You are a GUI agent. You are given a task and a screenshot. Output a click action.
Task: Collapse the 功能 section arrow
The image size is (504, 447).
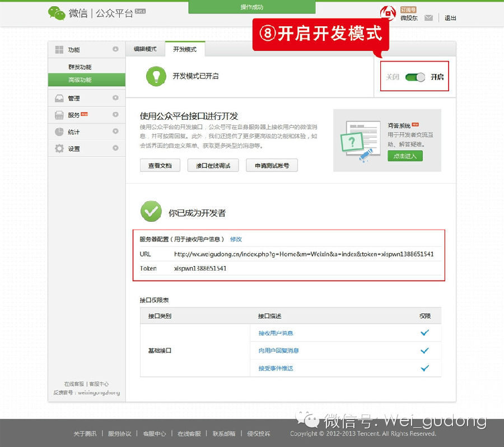point(115,49)
